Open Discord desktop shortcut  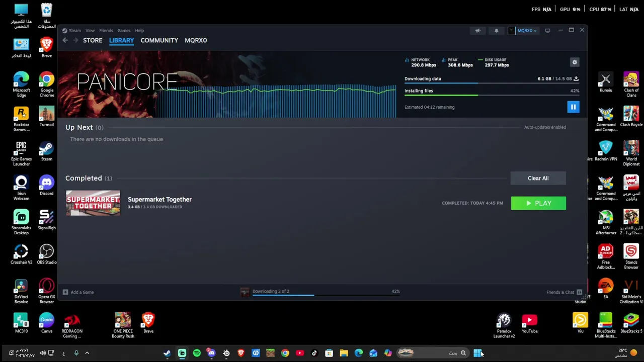pos(46,185)
